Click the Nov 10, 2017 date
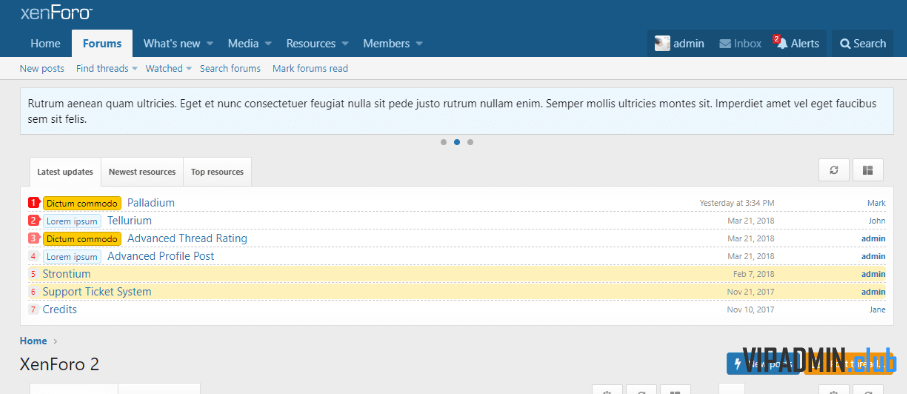This screenshot has height=394, width=907. point(751,310)
